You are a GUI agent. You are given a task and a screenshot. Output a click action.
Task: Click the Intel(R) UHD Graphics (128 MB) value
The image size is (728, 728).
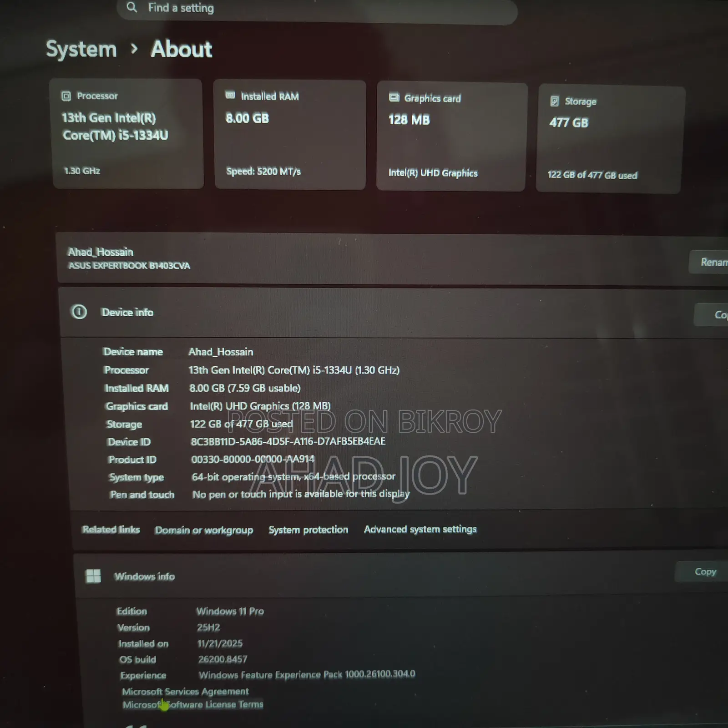(x=260, y=406)
